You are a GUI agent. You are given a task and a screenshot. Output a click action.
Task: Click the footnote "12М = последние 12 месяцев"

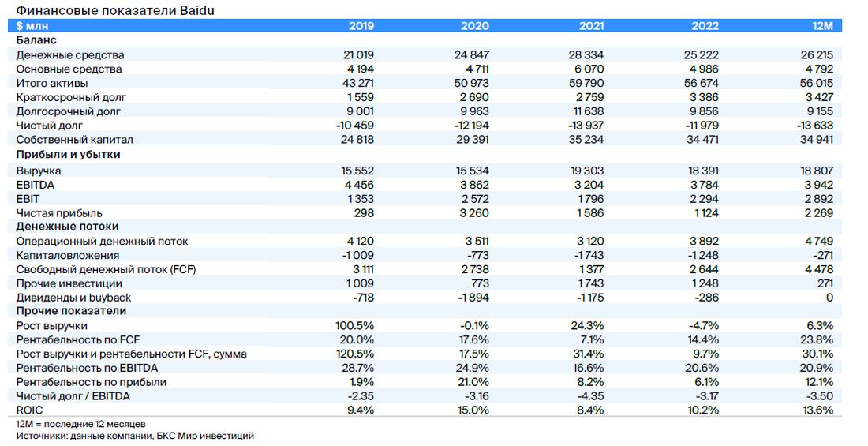(80, 425)
